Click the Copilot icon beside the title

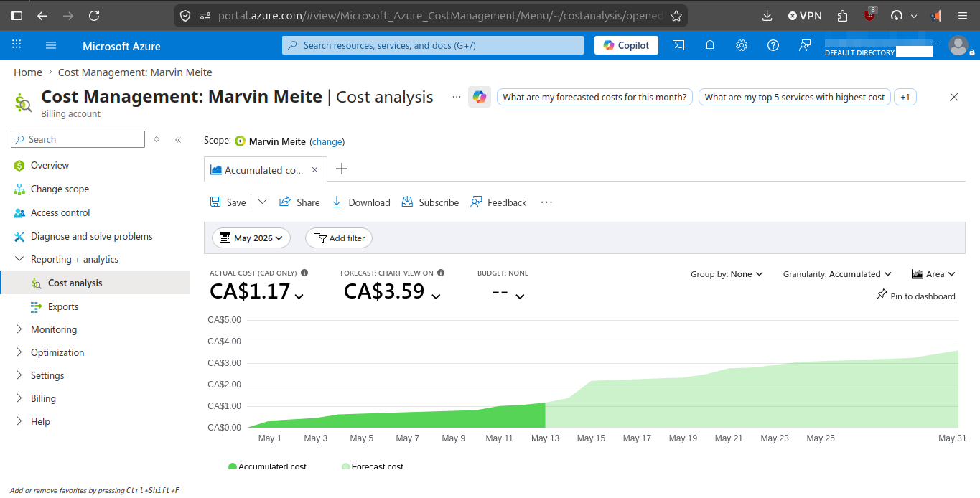pyautogui.click(x=480, y=97)
